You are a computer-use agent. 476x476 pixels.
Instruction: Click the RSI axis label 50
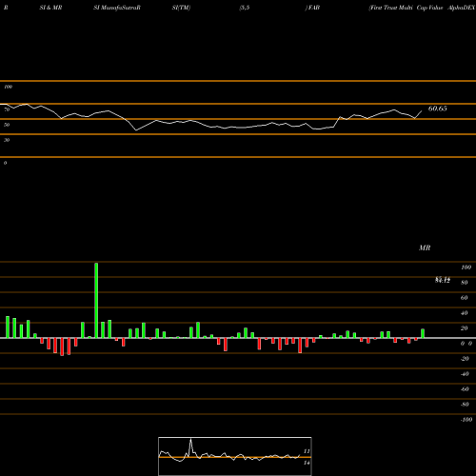tap(7, 125)
